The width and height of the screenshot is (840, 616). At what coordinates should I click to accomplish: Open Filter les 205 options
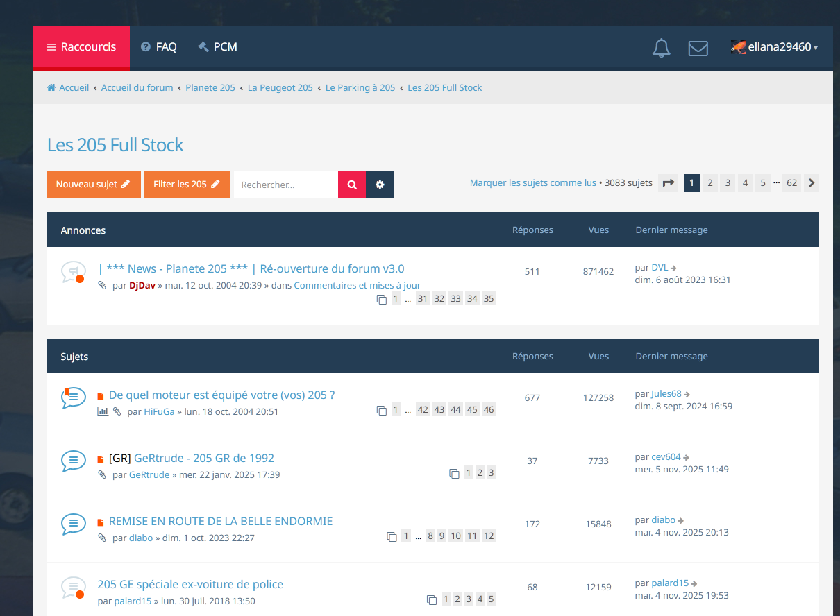(187, 185)
